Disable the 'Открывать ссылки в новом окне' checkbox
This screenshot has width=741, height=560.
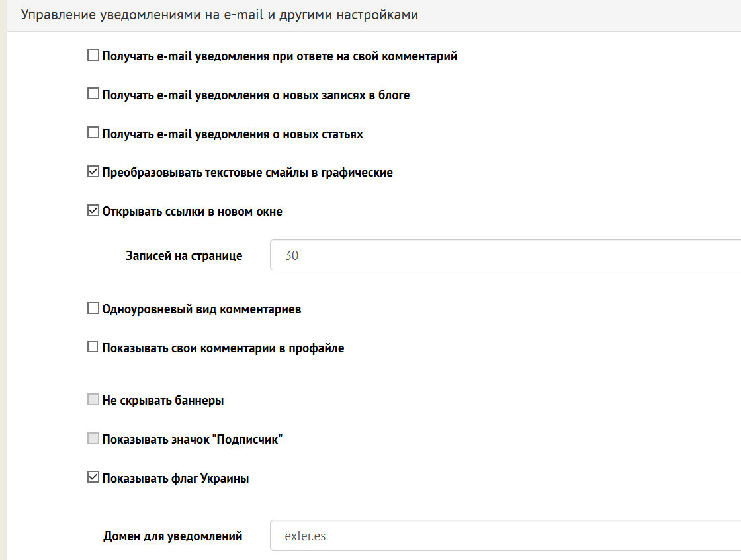(x=93, y=212)
